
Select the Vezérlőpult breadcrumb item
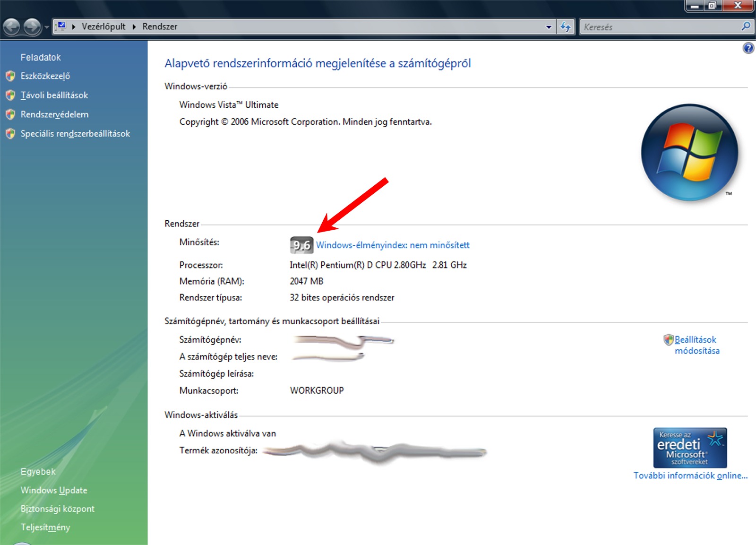click(103, 26)
